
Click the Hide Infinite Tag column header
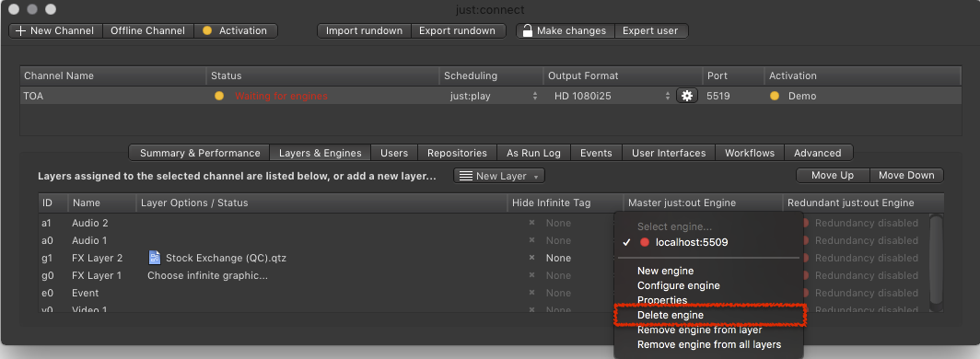point(565,203)
